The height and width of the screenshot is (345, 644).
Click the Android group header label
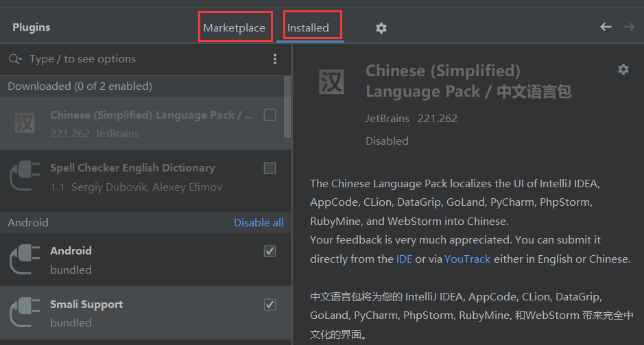coord(28,223)
